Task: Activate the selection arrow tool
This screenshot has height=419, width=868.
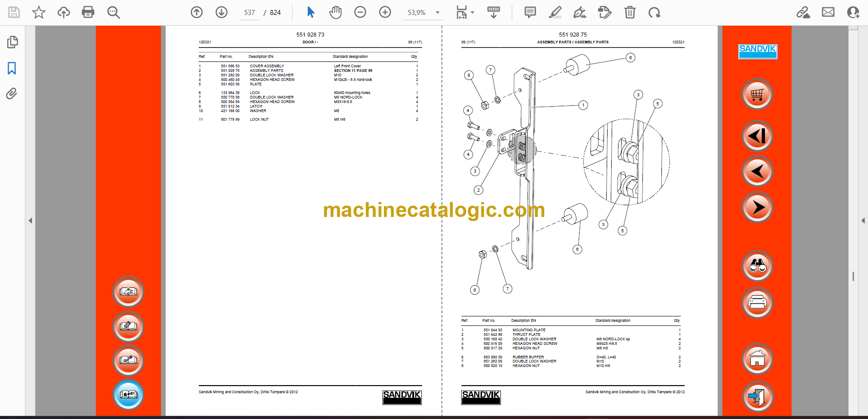Action: 311,12
